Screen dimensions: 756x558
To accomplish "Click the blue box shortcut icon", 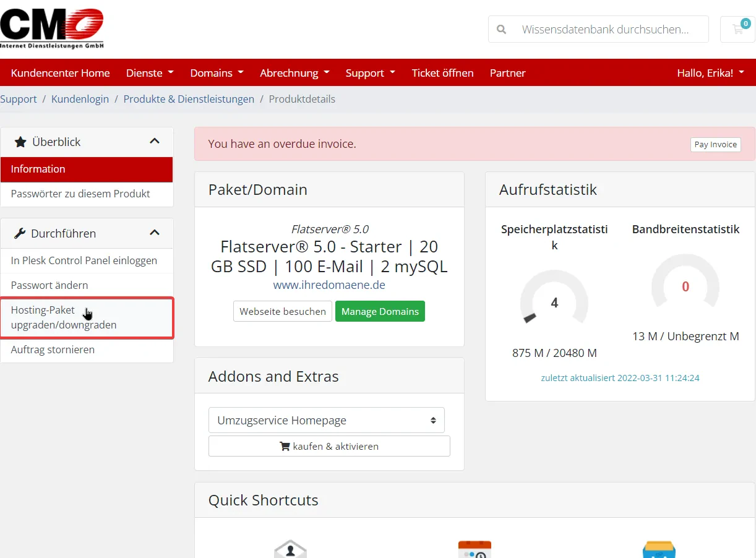I will (659, 549).
